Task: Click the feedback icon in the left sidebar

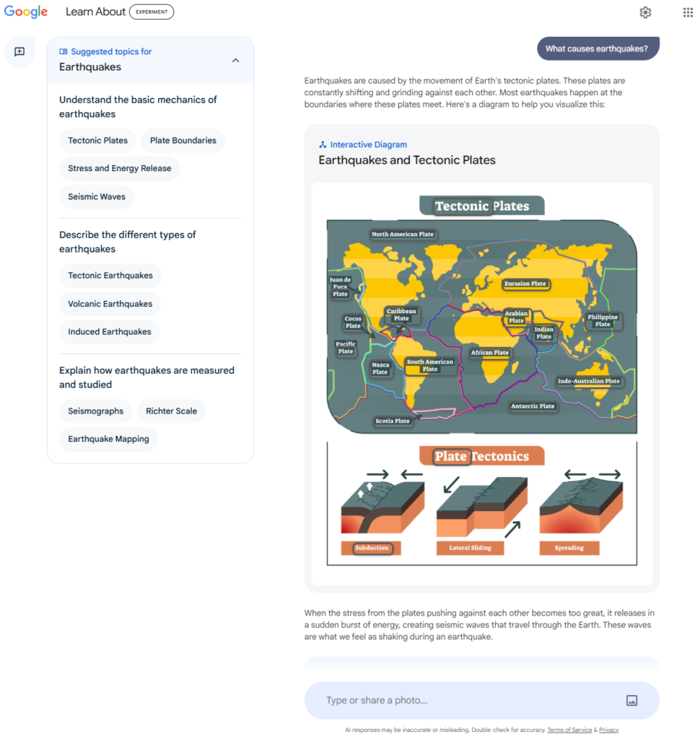Action: 19,51
